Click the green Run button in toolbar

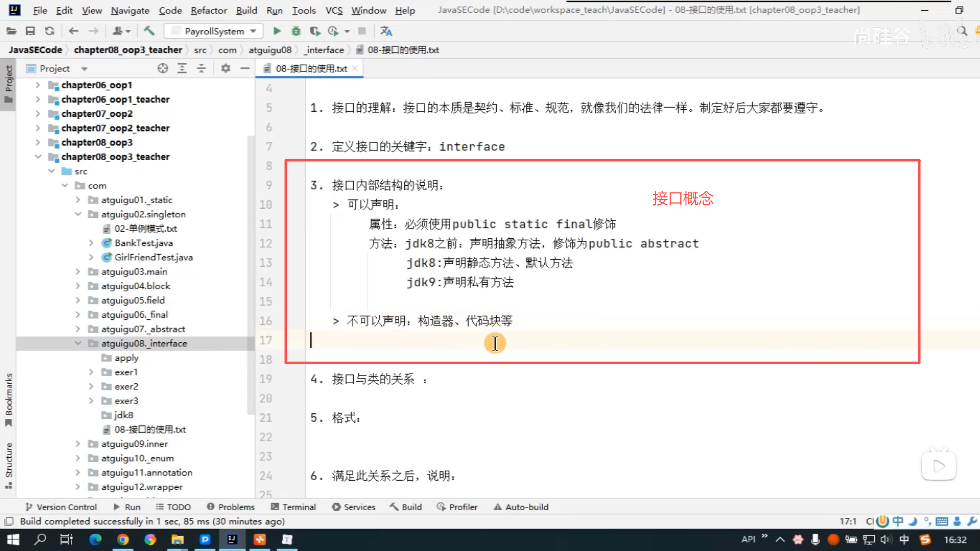click(x=277, y=31)
